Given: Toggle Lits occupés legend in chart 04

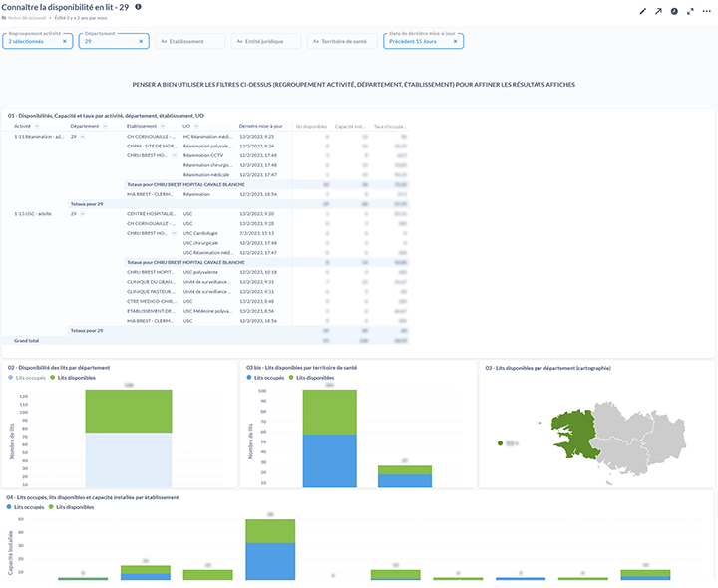Looking at the screenshot, I should pos(28,507).
